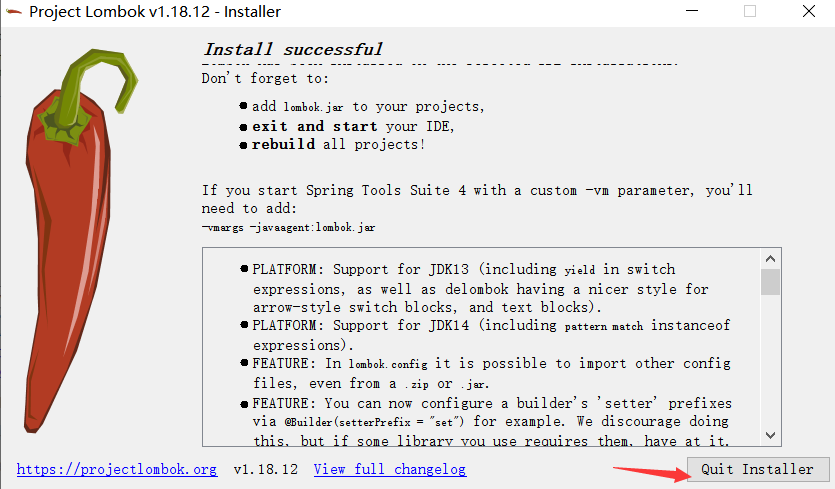Minimize the Lombok installer window
This screenshot has height=489, width=835.
point(692,11)
